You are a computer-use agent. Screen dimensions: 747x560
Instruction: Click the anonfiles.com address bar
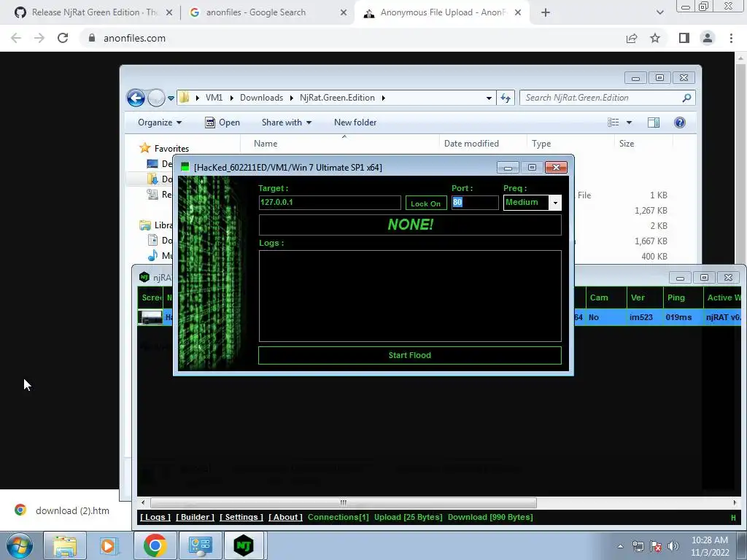352,38
